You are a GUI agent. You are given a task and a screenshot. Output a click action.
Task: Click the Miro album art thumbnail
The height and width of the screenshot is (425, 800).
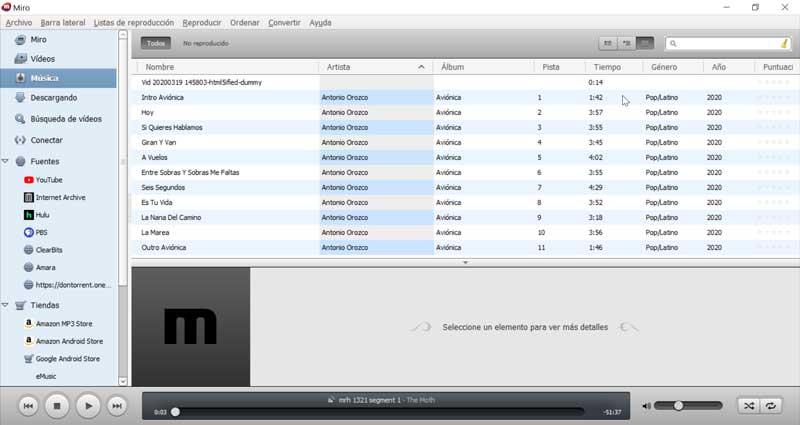coord(191,327)
